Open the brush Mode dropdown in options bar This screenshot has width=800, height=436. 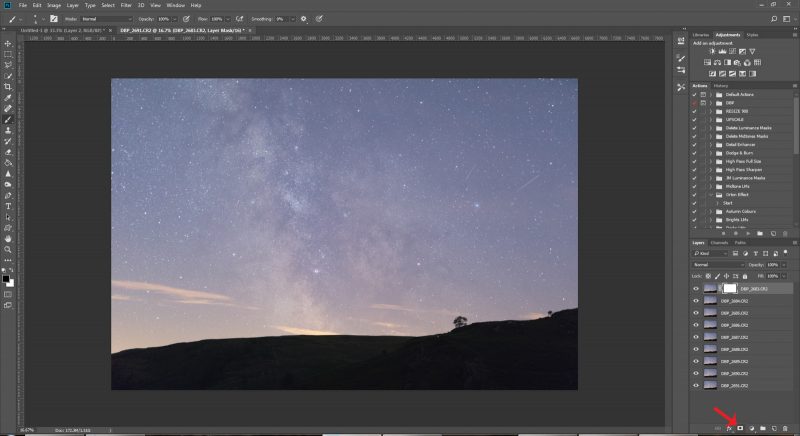[106, 19]
